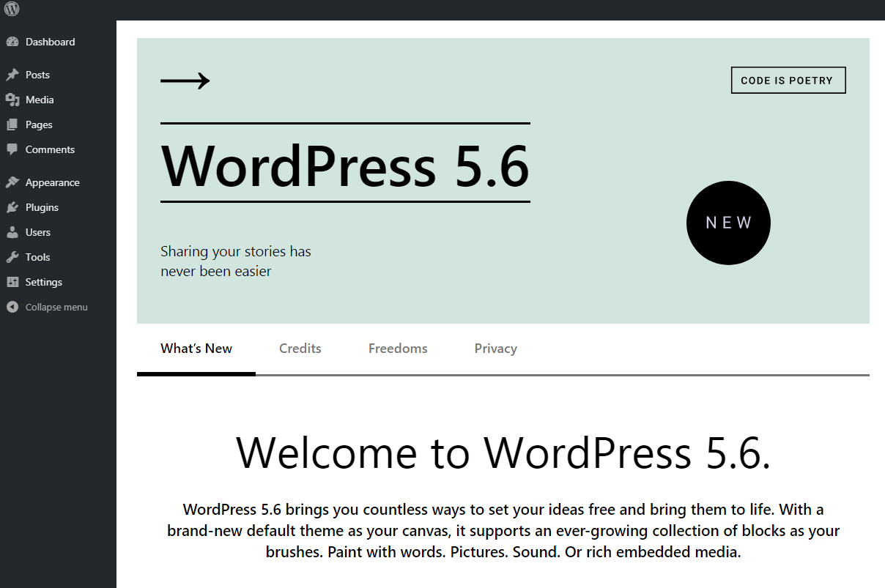Viewport: 885px width, 588px height.
Task: Click the Tools wrench icon
Action: click(12, 257)
